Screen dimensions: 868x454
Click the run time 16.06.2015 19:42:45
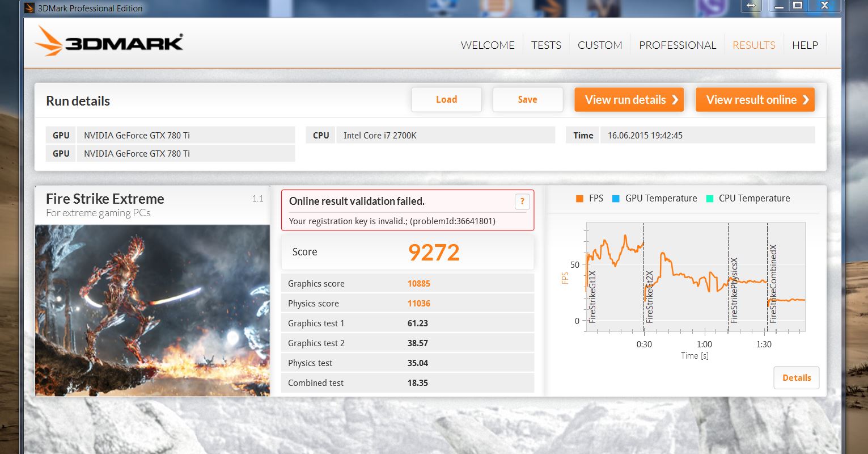(645, 136)
